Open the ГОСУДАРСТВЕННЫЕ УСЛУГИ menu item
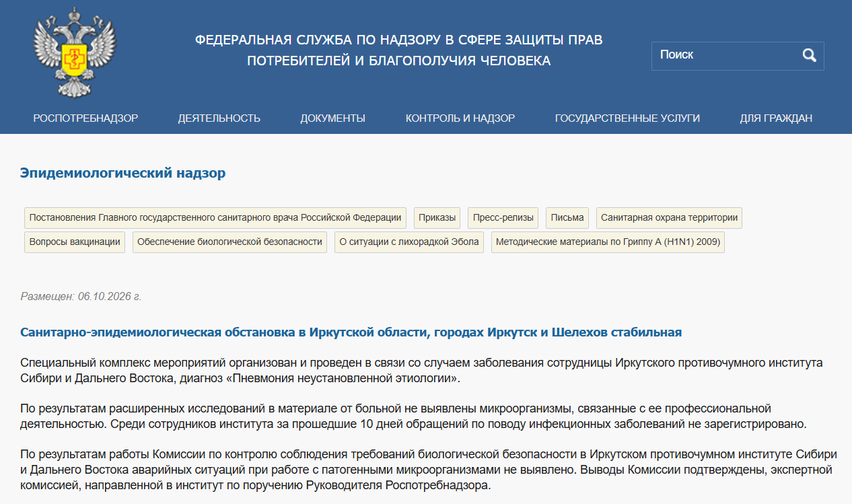This screenshot has height=504, width=852. click(x=627, y=118)
